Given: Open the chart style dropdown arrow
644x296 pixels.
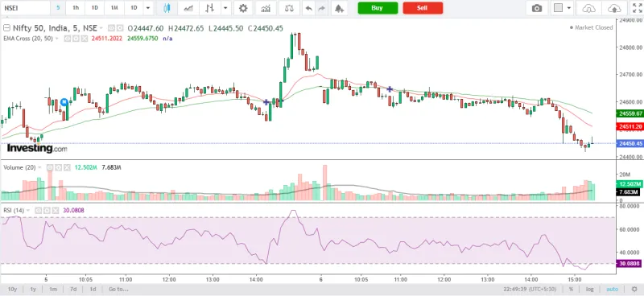Looking at the screenshot, I should 225,8.
